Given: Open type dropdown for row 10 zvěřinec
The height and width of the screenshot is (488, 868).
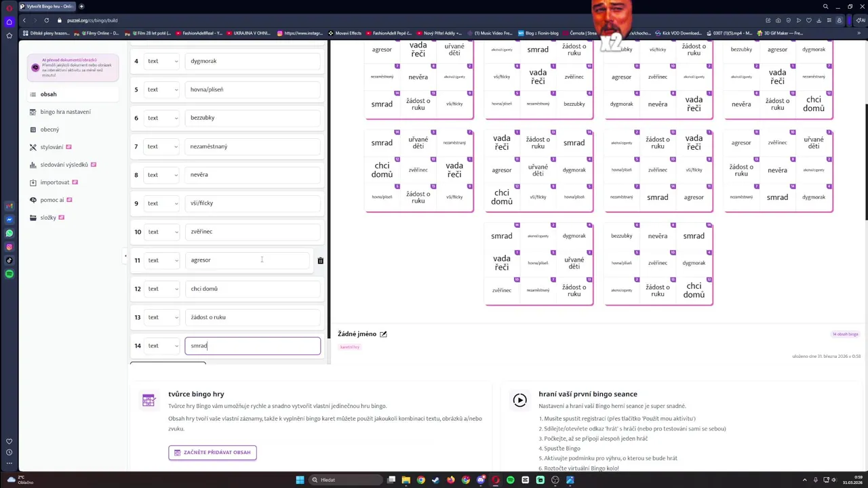Looking at the screenshot, I should click(162, 232).
